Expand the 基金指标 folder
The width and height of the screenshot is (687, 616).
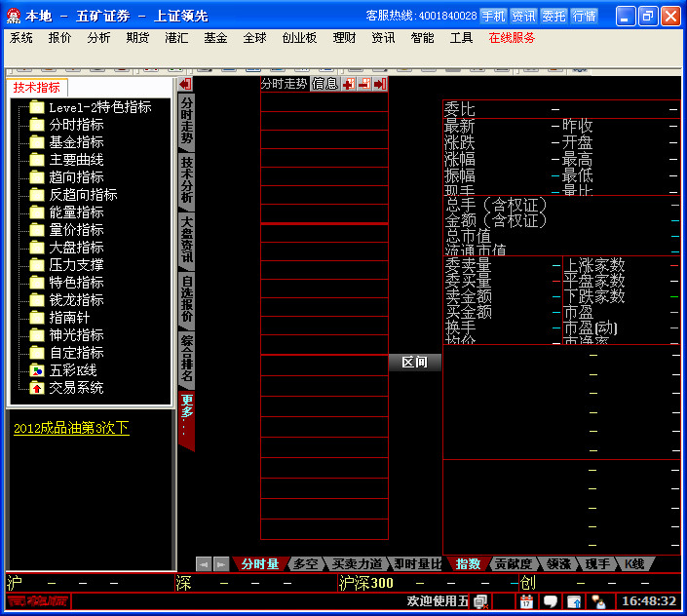(37, 142)
